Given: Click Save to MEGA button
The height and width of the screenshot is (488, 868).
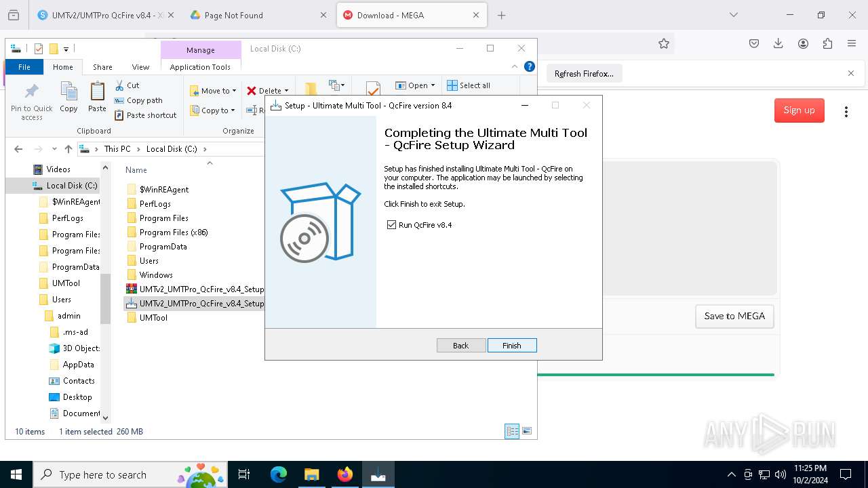Looking at the screenshot, I should [x=734, y=317].
